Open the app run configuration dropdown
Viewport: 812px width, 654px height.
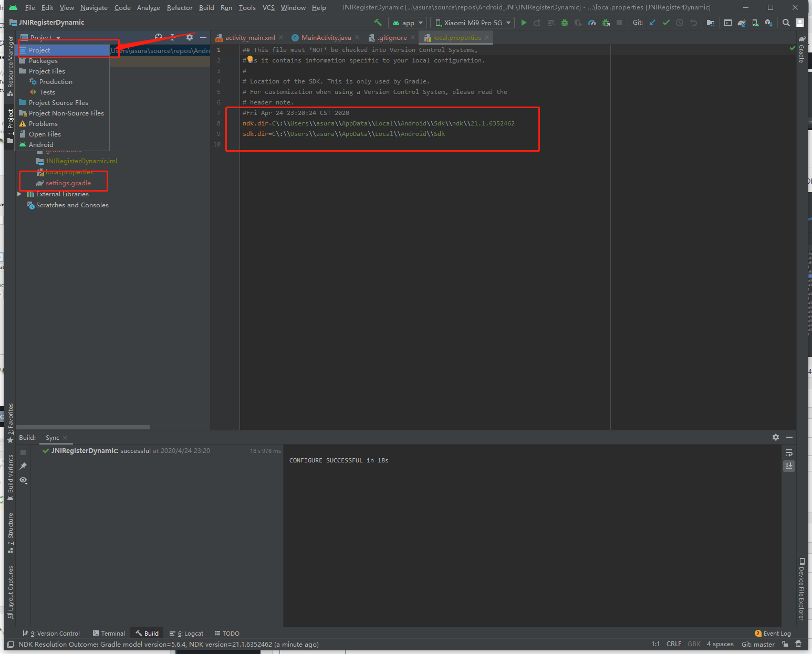407,23
